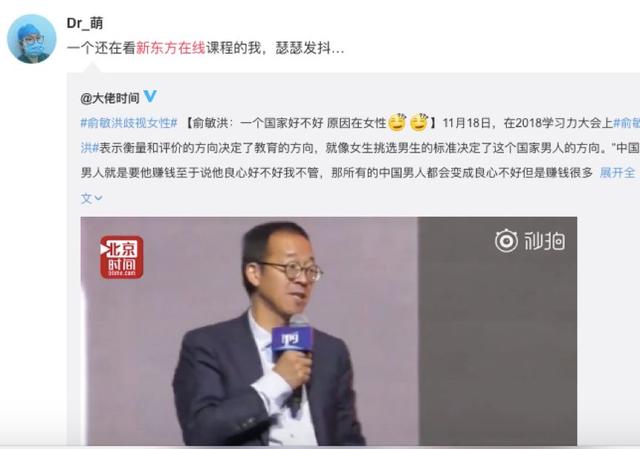
Task: Open the @大佬时间 account link
Action: click(110, 98)
